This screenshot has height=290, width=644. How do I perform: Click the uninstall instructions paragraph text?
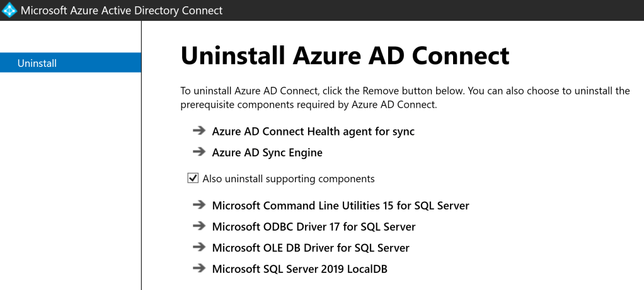[x=405, y=98]
